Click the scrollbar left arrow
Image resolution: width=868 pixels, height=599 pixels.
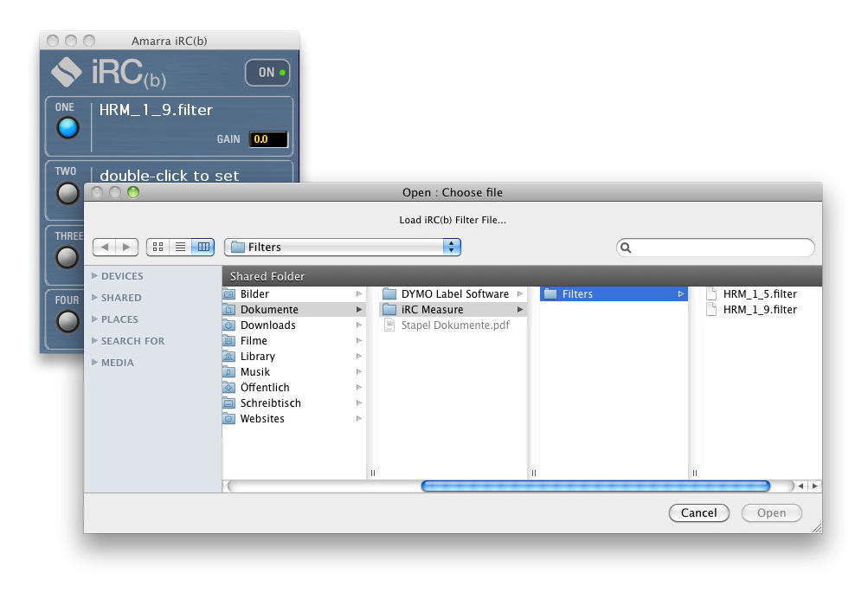(800, 486)
